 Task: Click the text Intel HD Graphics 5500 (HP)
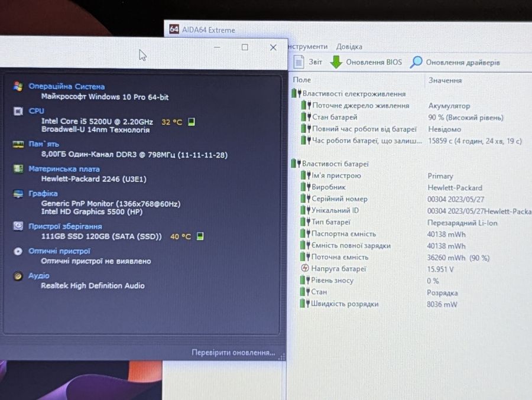click(x=92, y=212)
